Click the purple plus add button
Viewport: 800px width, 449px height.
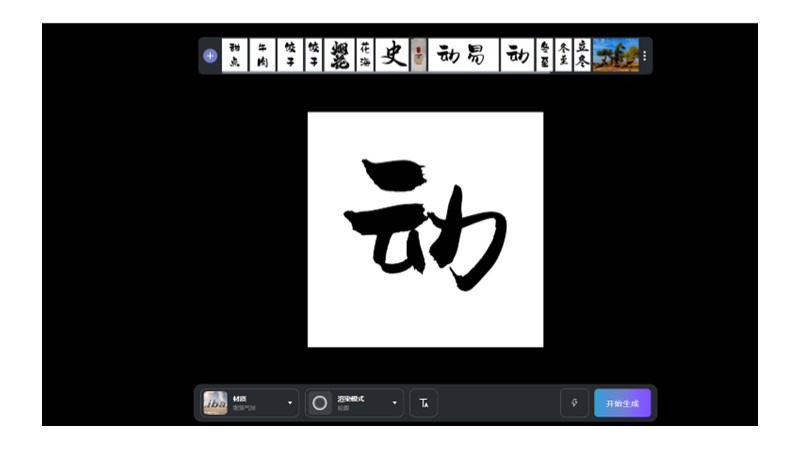pyautogui.click(x=210, y=56)
